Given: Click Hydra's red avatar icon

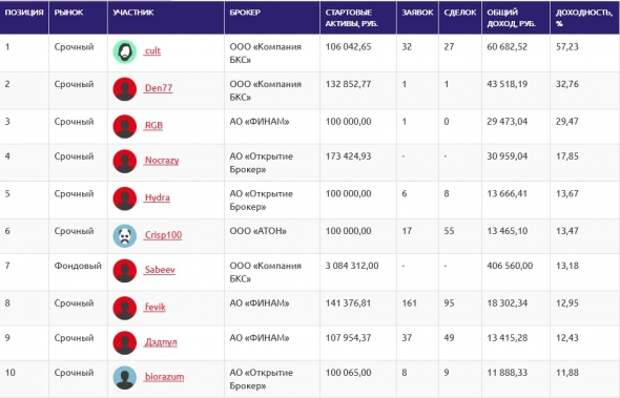Looking at the screenshot, I should click(x=125, y=198).
